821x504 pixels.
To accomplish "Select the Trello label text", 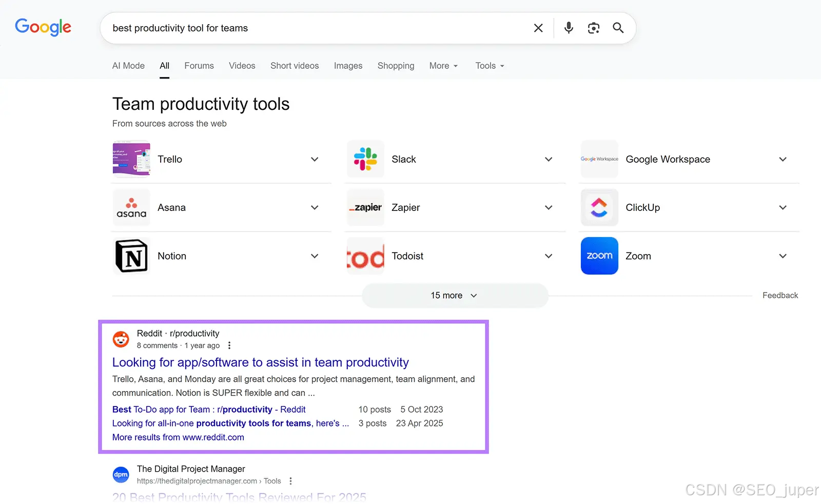I will (x=170, y=159).
